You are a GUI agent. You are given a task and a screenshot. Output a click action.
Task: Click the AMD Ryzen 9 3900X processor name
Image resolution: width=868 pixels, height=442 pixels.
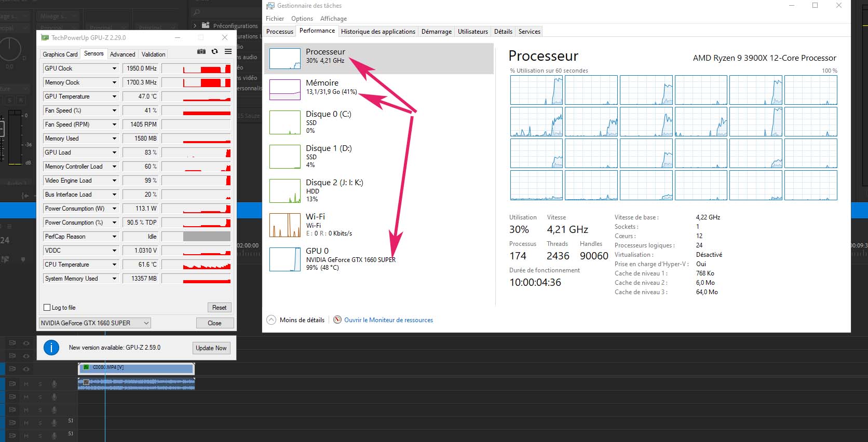(x=764, y=58)
